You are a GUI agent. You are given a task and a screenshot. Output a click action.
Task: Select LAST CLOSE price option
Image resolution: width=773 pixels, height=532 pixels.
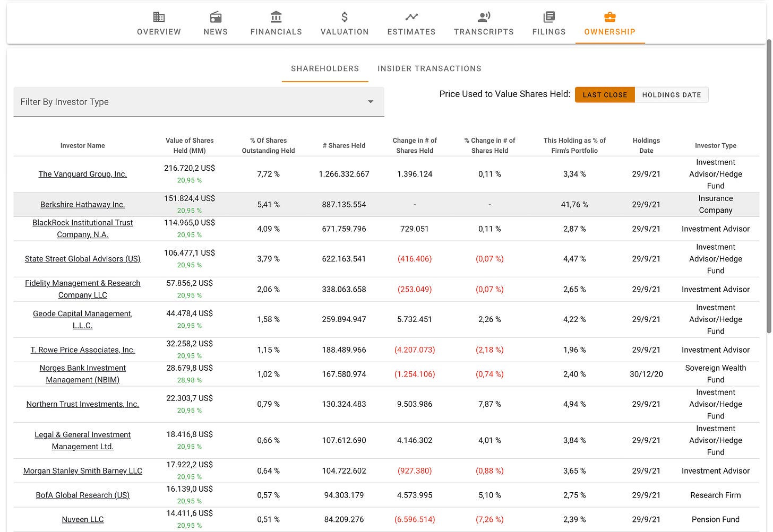pyautogui.click(x=605, y=95)
